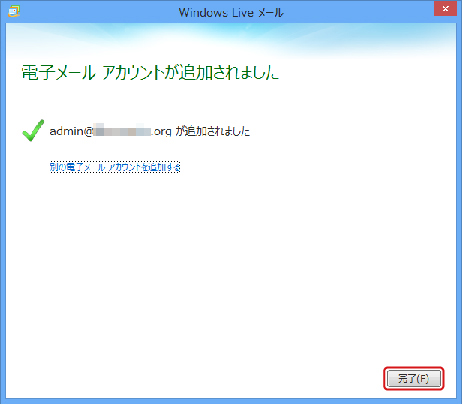Open the 別の電子メール アカウントを追加する link
The height and width of the screenshot is (405, 463).
click(115, 167)
